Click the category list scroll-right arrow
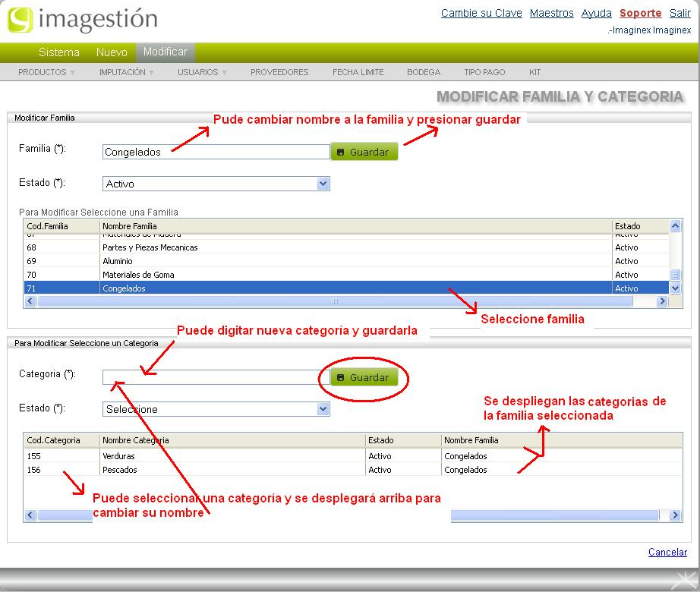This screenshot has height=592, width=700. point(675,515)
